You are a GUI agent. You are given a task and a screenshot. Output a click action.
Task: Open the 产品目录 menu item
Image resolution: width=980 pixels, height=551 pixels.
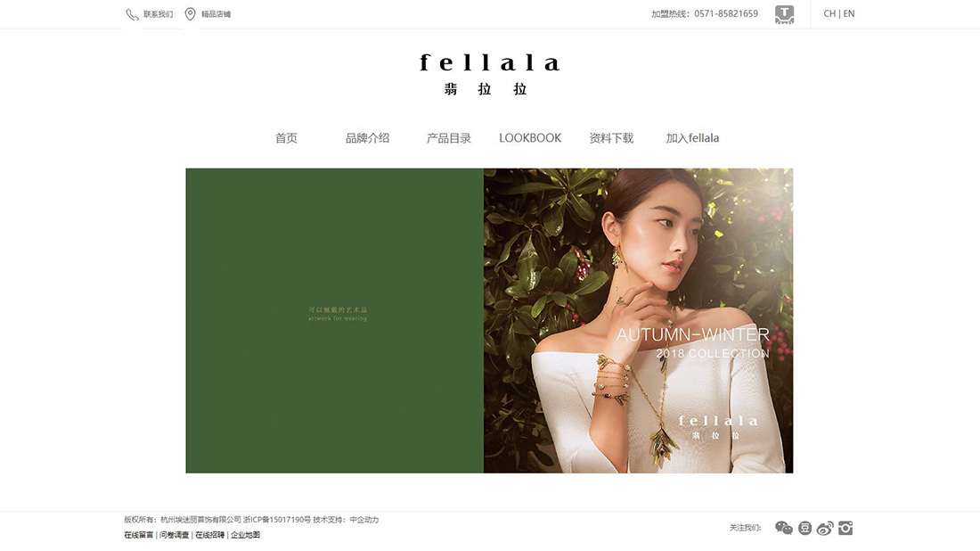449,138
